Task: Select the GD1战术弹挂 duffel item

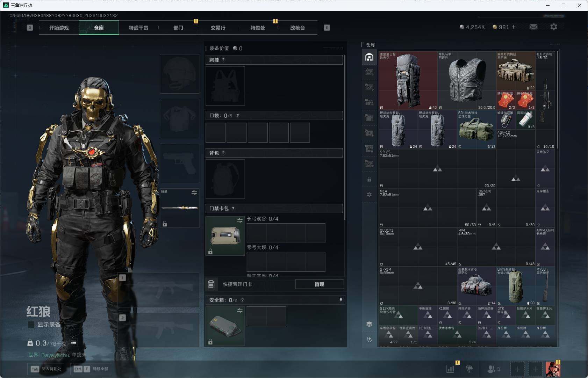Action: [477, 130]
